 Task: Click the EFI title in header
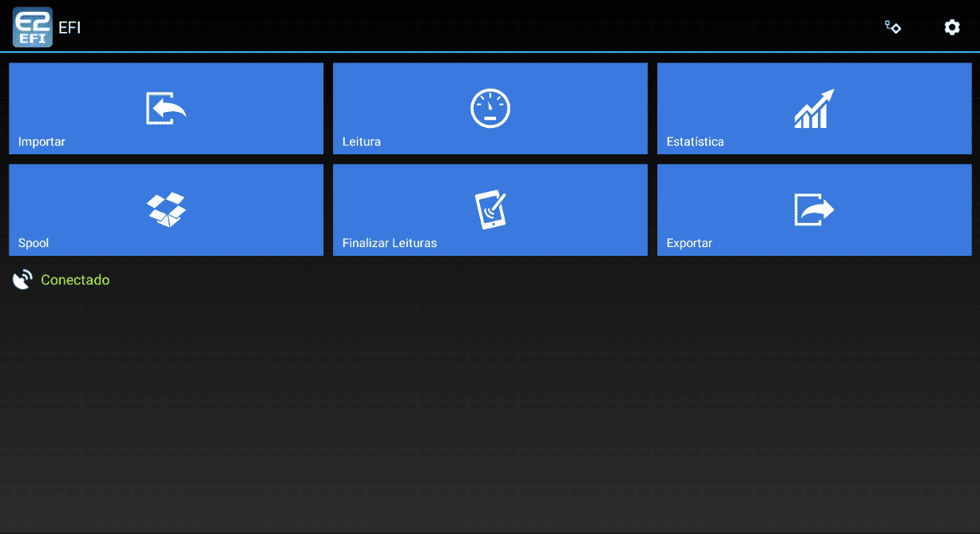[x=69, y=28]
